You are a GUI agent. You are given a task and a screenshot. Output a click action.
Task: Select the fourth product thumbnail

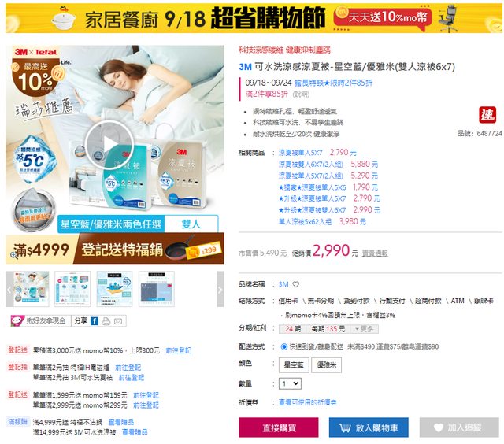point(157,289)
